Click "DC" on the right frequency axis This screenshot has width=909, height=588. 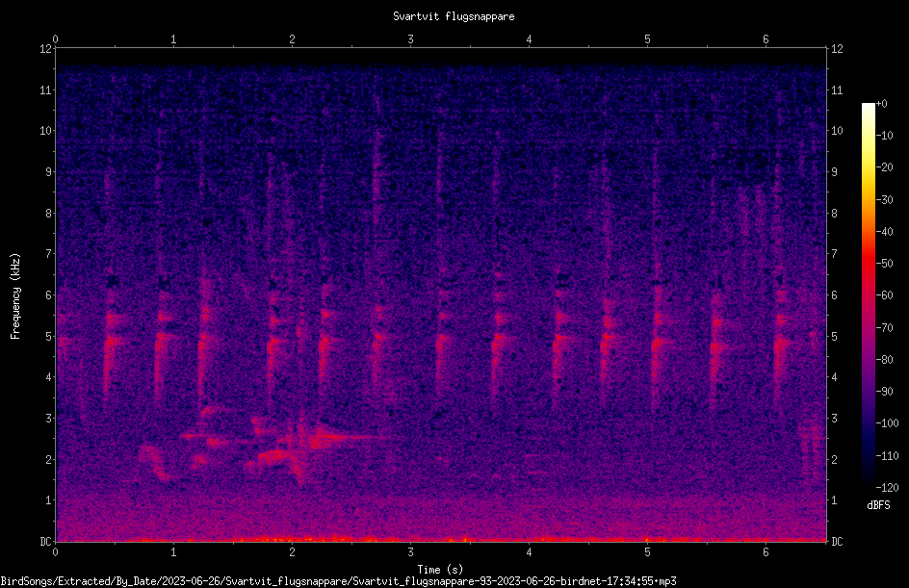[837, 541]
